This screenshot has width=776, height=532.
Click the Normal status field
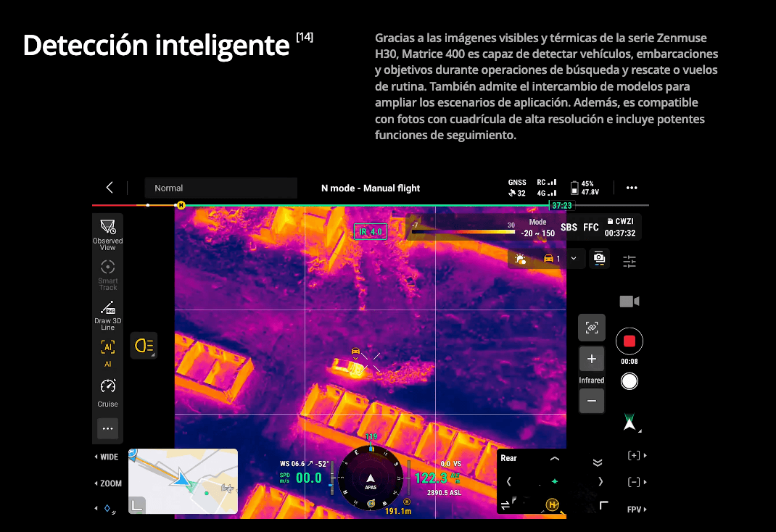click(x=220, y=188)
